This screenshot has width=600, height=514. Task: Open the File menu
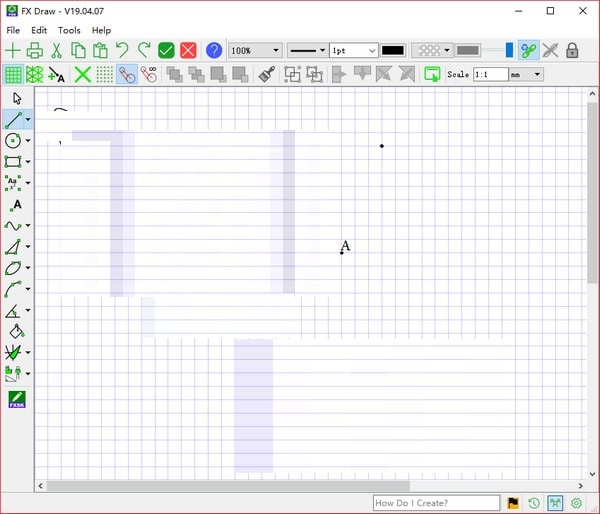tap(13, 30)
